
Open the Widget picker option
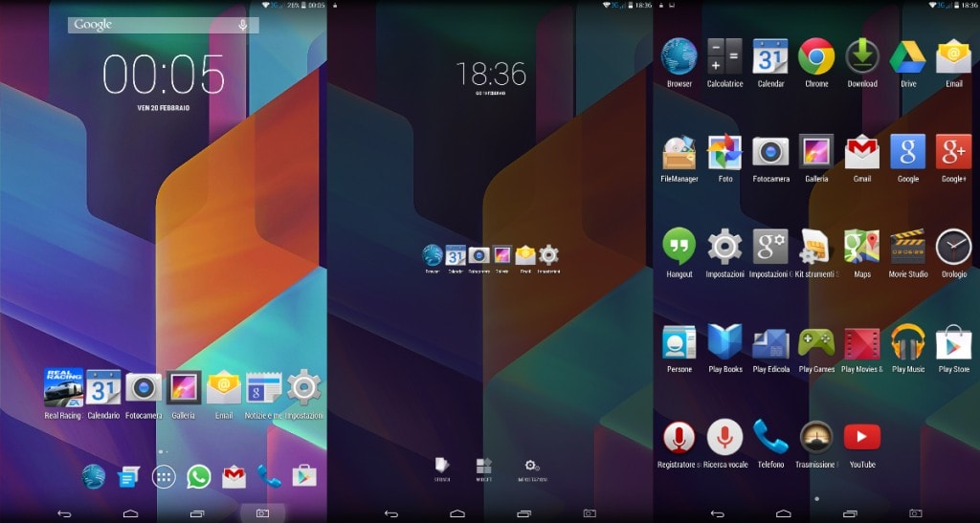(483, 470)
